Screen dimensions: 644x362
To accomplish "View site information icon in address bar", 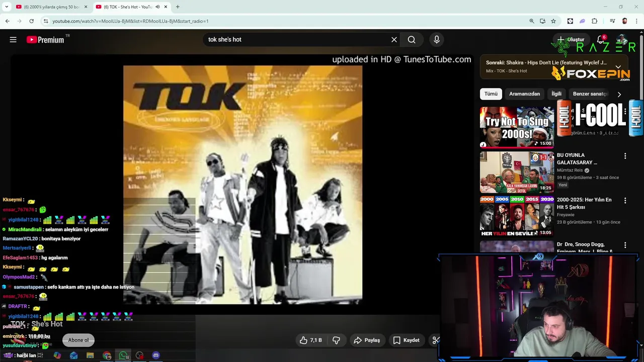I will [46, 21].
